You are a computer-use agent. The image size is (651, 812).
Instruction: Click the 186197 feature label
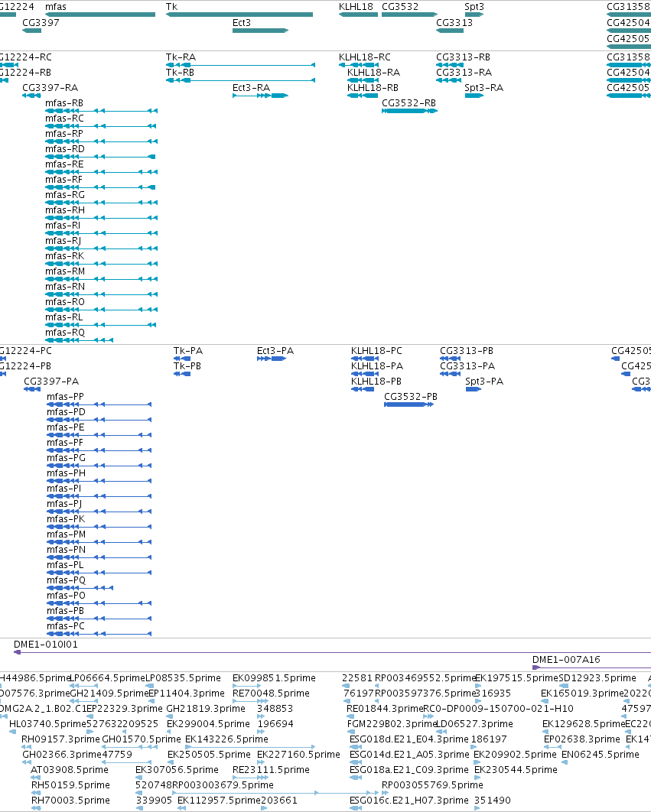coord(489,739)
